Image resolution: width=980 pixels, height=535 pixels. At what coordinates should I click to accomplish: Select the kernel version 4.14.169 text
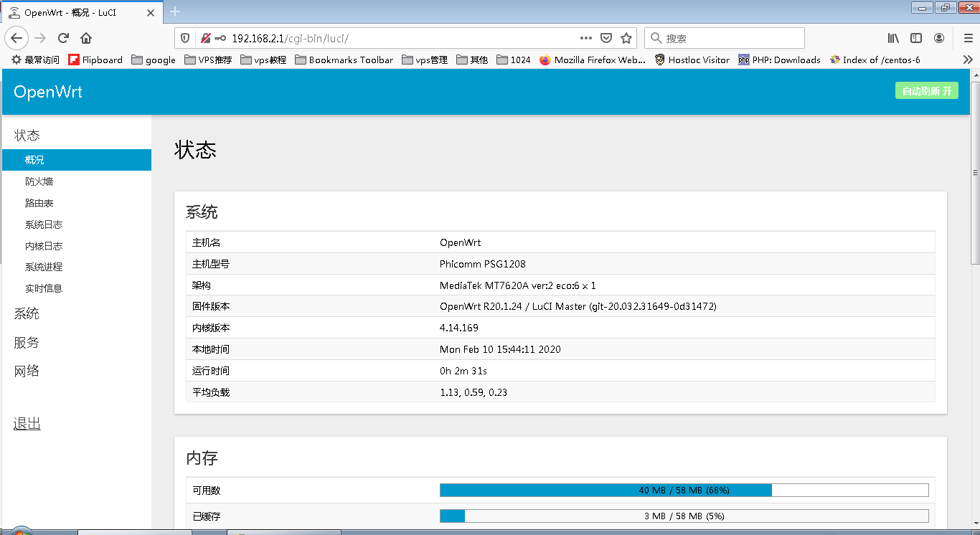pos(459,328)
